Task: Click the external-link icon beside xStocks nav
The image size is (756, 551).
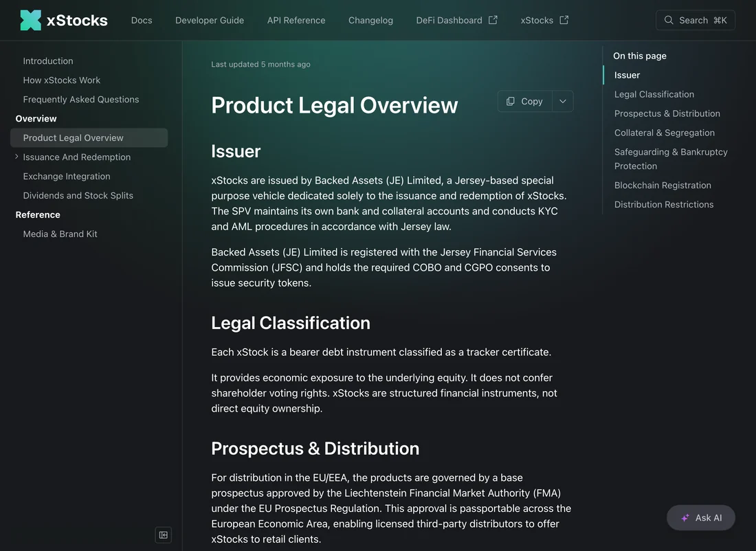Action: click(564, 20)
